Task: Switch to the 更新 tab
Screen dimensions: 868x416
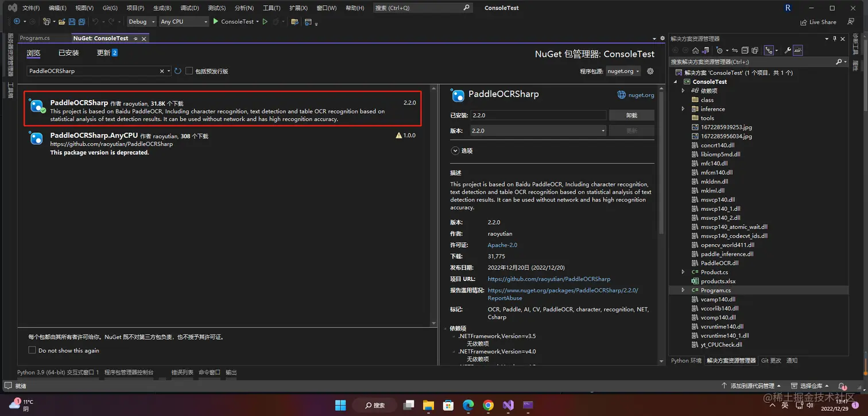Action: coord(107,53)
